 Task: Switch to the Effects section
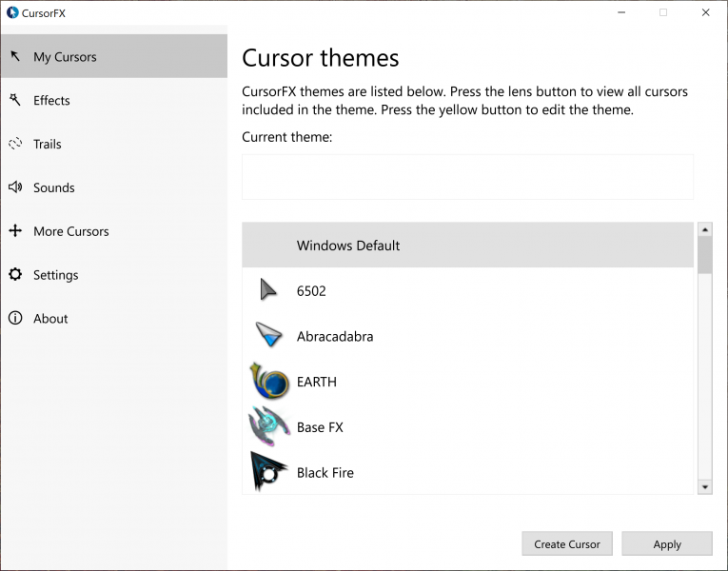114,100
